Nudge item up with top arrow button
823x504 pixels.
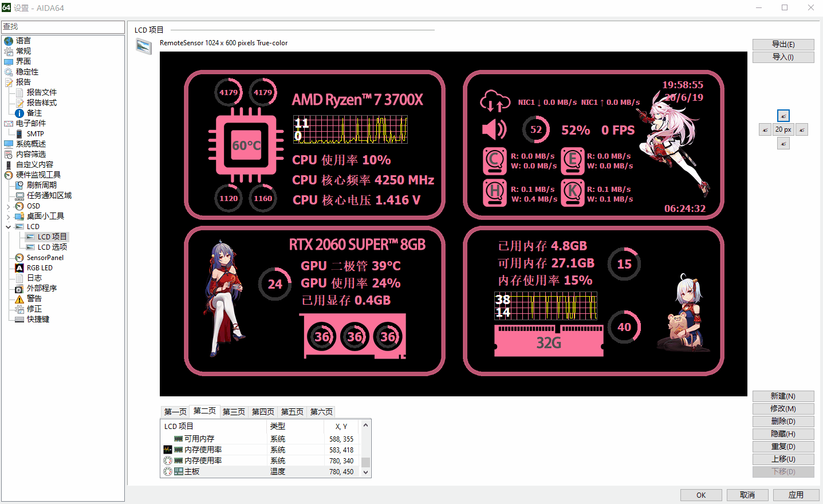coord(783,116)
